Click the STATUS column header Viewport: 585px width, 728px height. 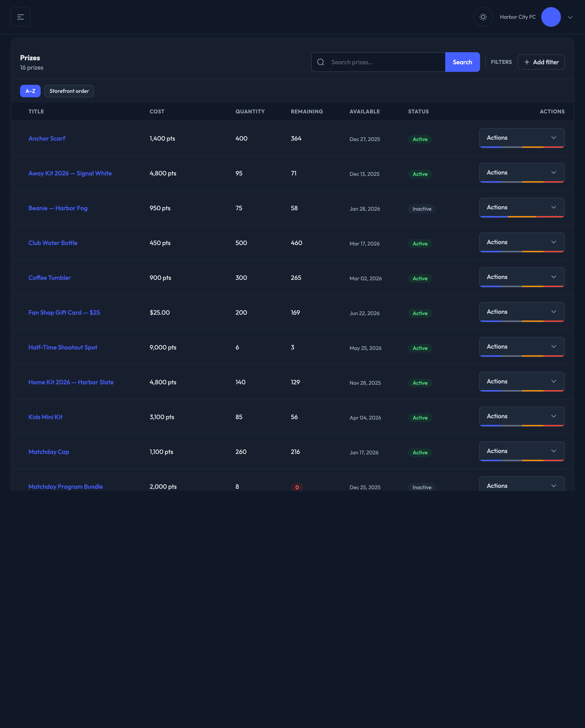click(x=418, y=111)
